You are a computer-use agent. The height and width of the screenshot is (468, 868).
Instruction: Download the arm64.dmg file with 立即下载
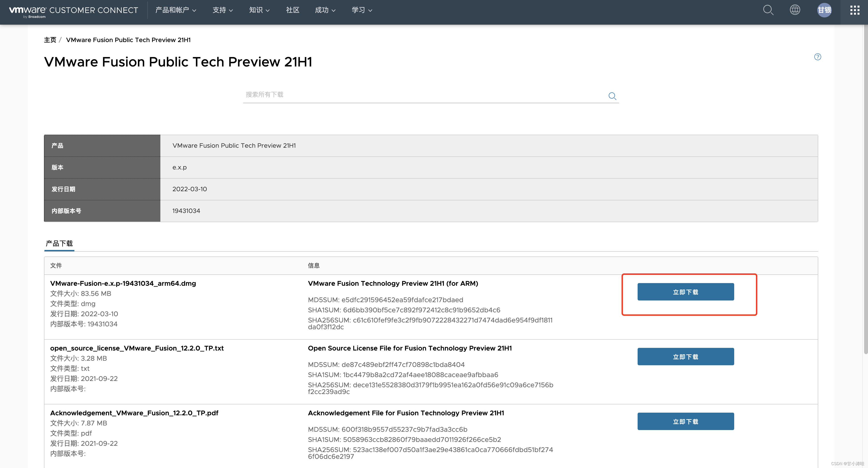click(x=685, y=292)
